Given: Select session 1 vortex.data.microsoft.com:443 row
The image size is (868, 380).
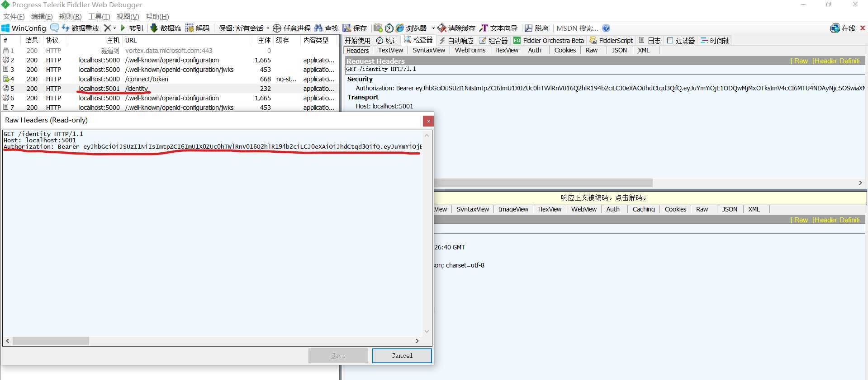Looking at the screenshot, I should click(x=170, y=51).
